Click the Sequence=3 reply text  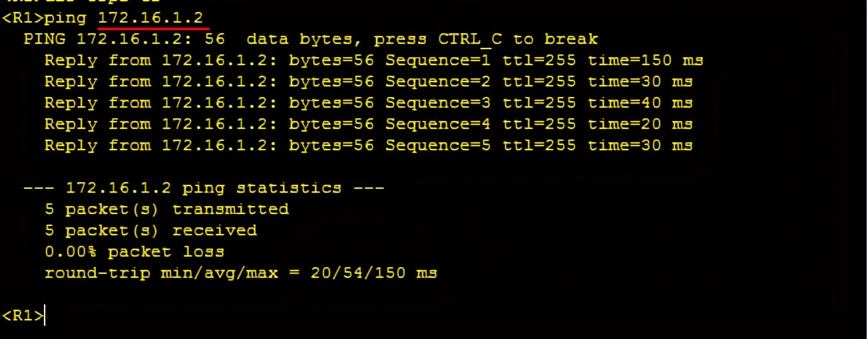[x=438, y=103]
